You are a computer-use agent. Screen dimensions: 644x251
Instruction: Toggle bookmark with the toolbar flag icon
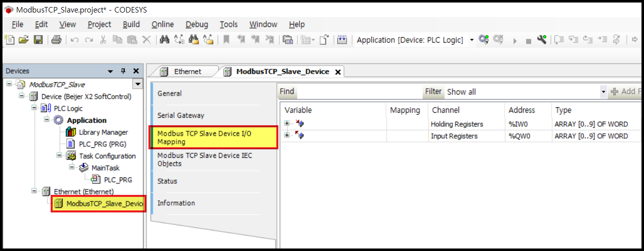227,40
